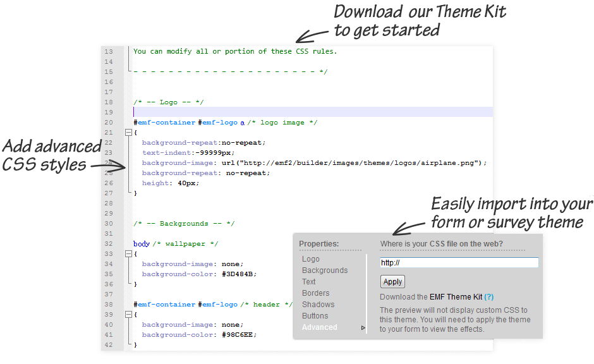Collapse the code fold at line 39
Viewport: 594px width, 364px height.
point(128,314)
